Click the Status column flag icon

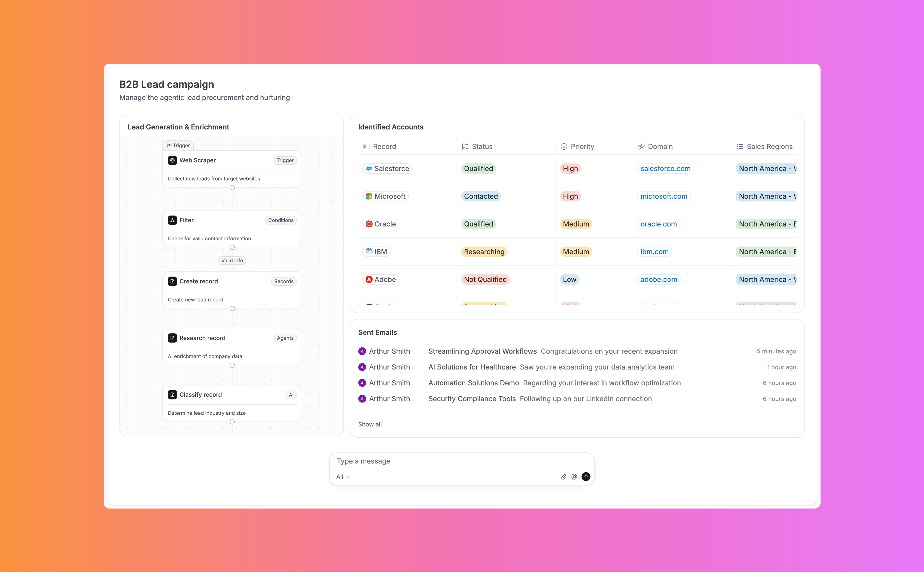click(465, 146)
